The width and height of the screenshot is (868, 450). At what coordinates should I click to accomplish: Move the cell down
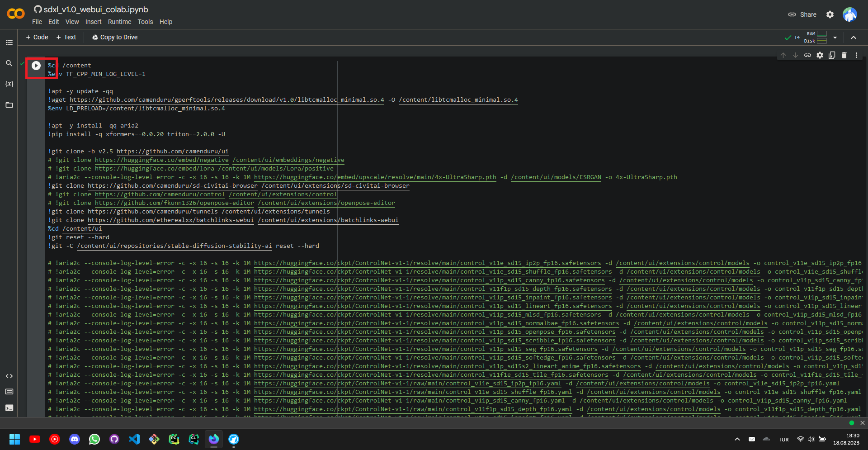(x=796, y=55)
